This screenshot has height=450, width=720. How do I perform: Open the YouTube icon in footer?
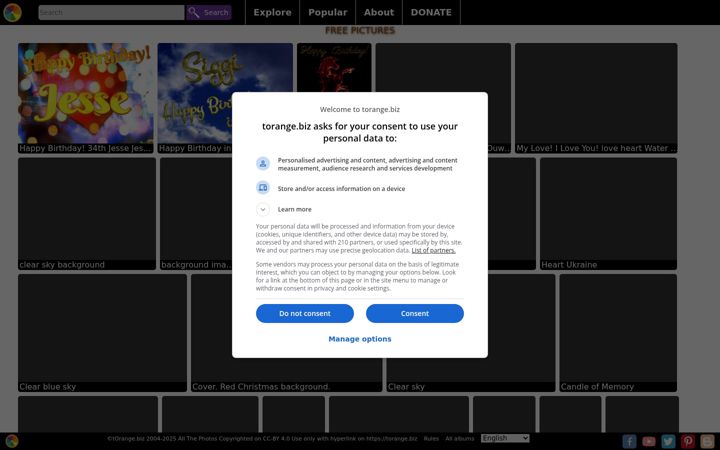click(x=649, y=441)
